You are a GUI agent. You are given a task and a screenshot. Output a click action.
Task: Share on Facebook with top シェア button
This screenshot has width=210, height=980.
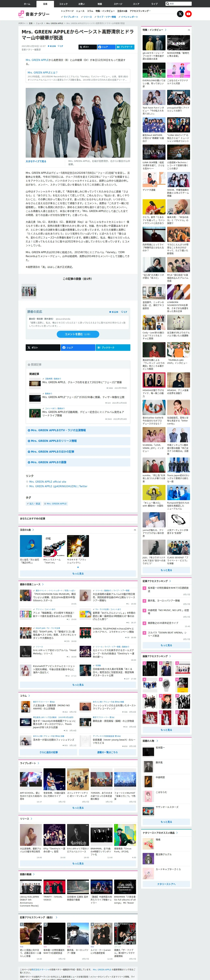pyautogui.click(x=106, y=47)
